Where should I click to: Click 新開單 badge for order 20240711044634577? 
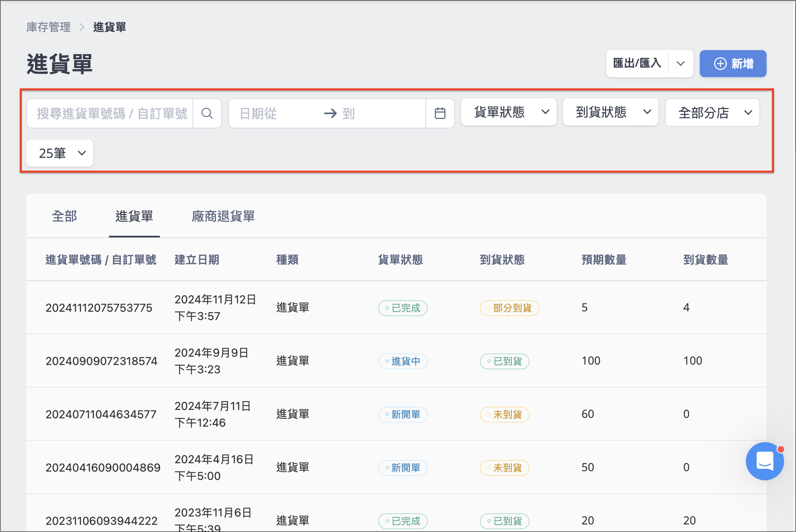(x=403, y=415)
